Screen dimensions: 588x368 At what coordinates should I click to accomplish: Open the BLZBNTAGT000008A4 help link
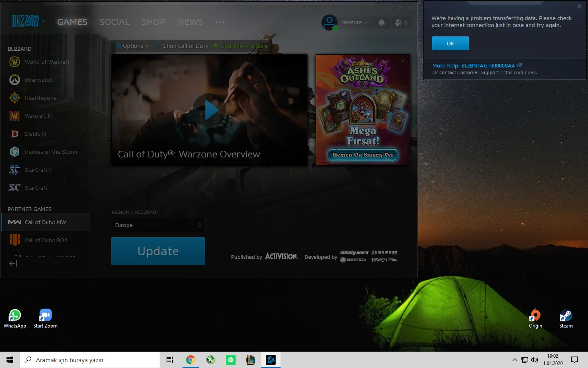[477, 65]
